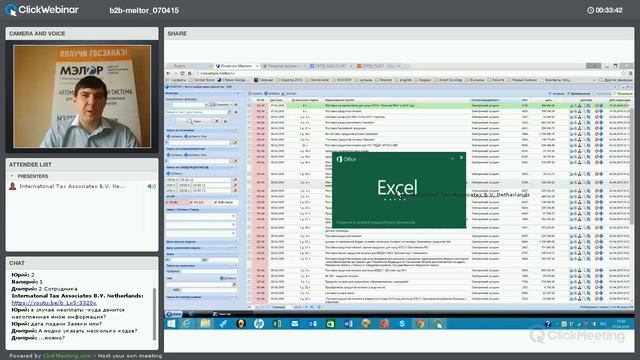Minimize the Excel splash window

click(x=452, y=158)
